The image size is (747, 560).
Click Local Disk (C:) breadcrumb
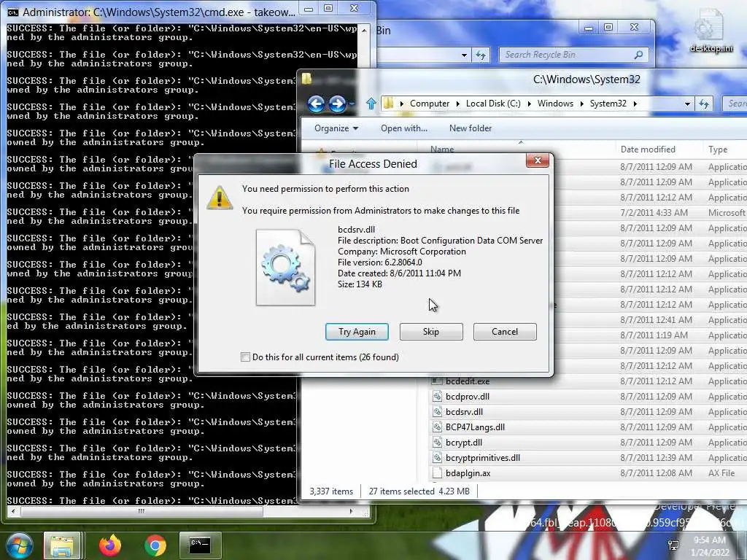click(493, 104)
